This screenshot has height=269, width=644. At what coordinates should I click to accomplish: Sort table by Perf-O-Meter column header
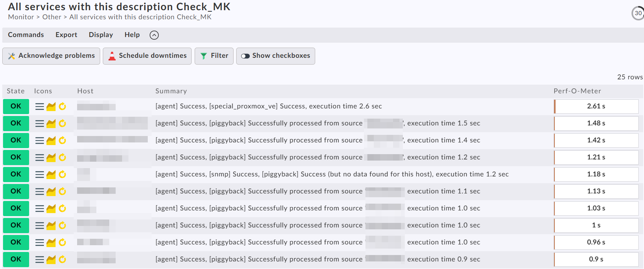[577, 91]
